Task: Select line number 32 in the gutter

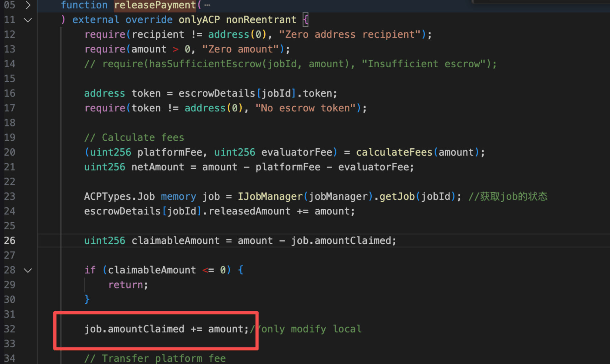Action: [x=10, y=329]
